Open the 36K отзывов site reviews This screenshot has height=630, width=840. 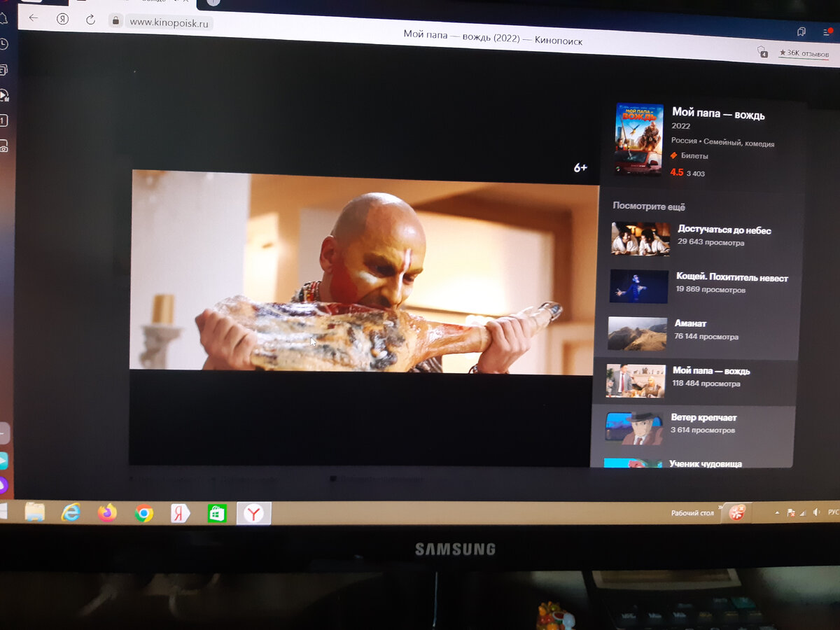click(803, 52)
